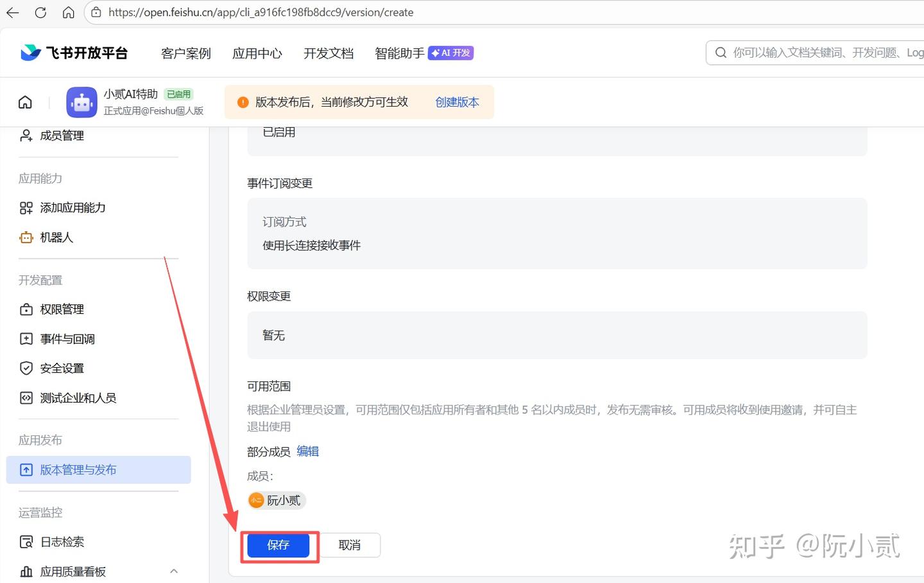Open 客户案例 in top navigation
Viewport: 924px width, 583px height.
click(x=186, y=53)
